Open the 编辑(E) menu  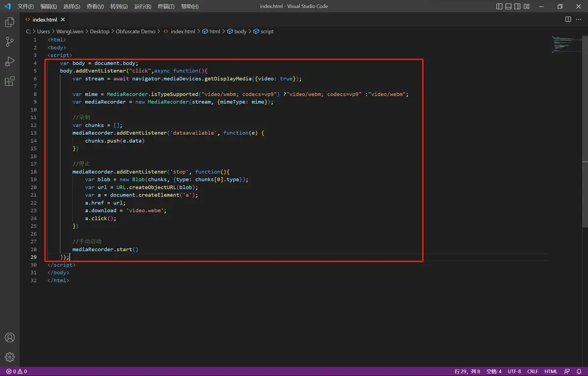pyautogui.click(x=49, y=6)
